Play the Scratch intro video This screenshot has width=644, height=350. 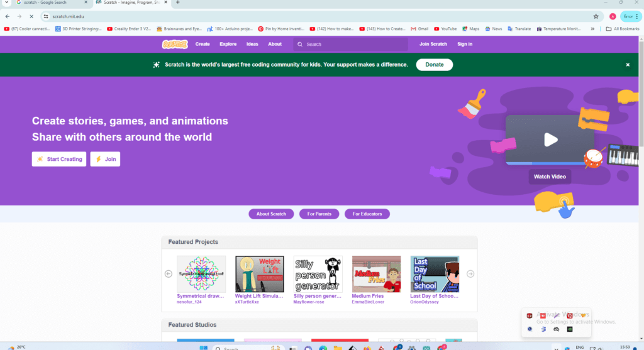click(550, 140)
